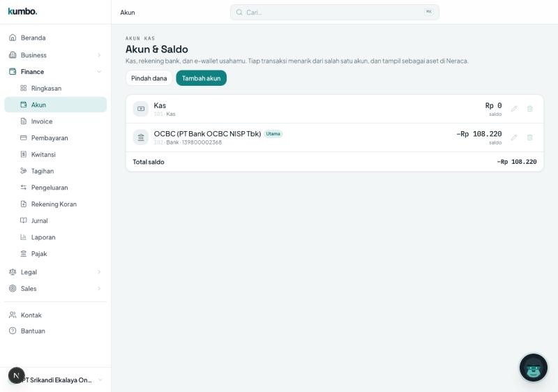Click Tambah akun button
The height and width of the screenshot is (392, 558).
click(x=201, y=78)
